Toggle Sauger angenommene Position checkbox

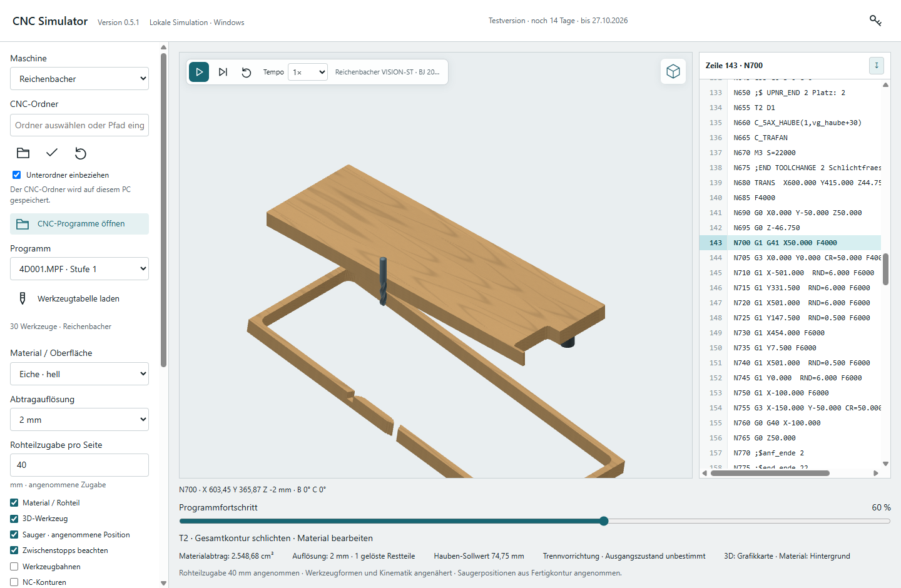pos(14,535)
